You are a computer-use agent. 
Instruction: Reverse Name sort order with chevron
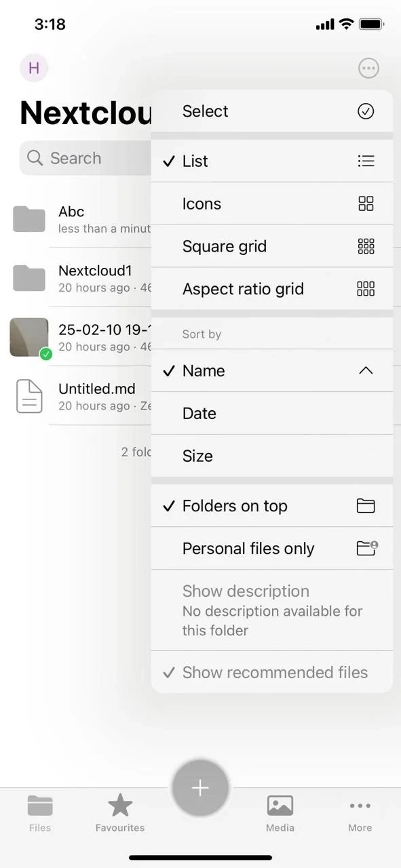366,370
